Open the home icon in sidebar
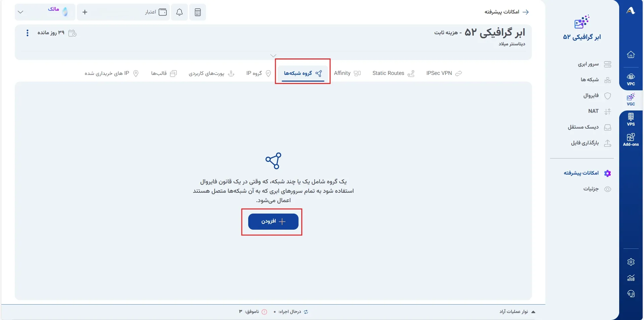This screenshot has width=644, height=320. click(x=631, y=55)
